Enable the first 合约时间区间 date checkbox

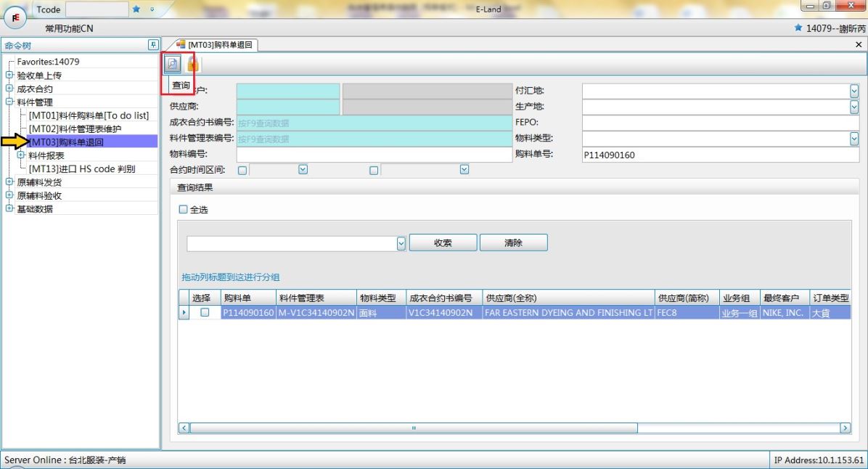pos(242,171)
